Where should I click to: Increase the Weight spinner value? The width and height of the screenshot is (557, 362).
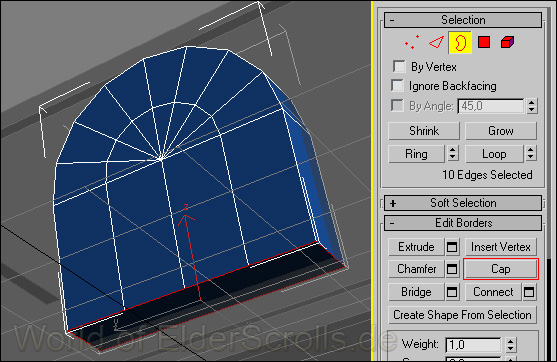pyautogui.click(x=511, y=341)
